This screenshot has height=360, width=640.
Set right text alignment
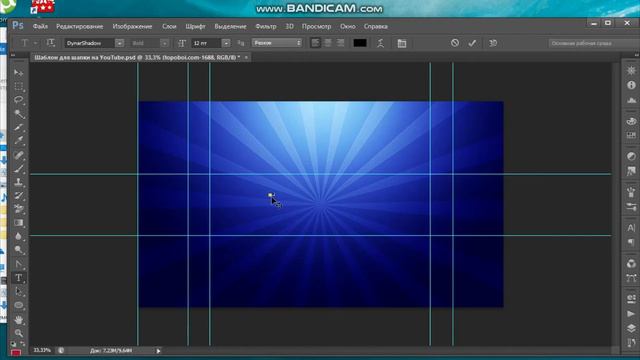pyautogui.click(x=340, y=43)
